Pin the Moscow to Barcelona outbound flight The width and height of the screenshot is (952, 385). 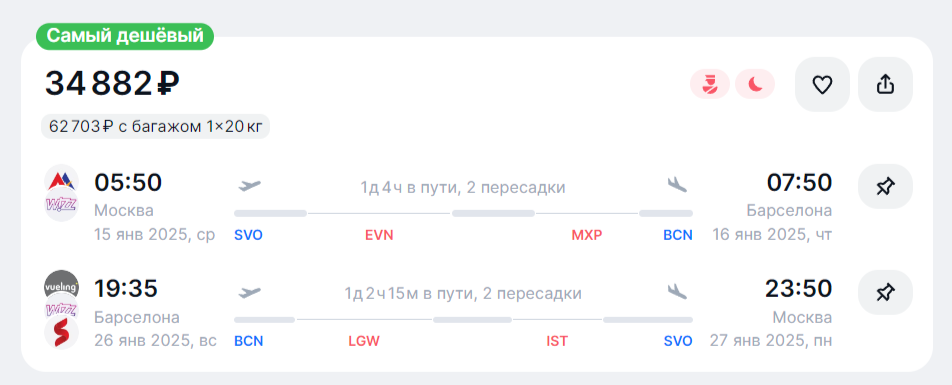pos(885,186)
